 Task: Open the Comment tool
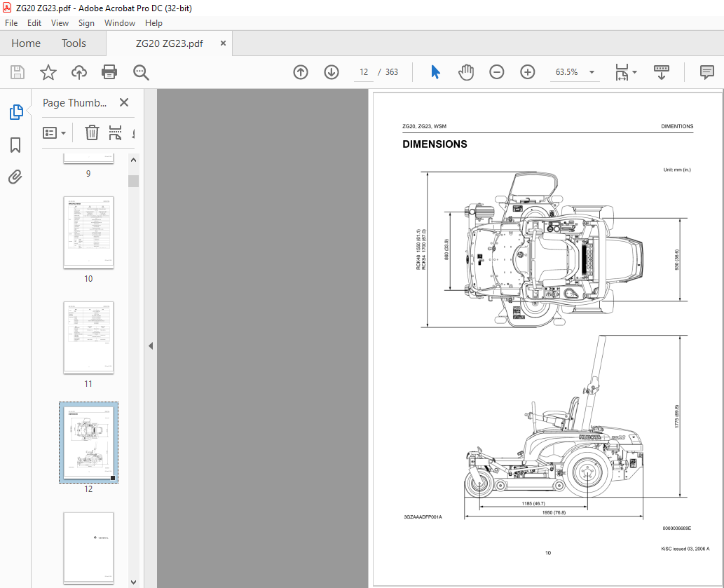pyautogui.click(x=707, y=72)
